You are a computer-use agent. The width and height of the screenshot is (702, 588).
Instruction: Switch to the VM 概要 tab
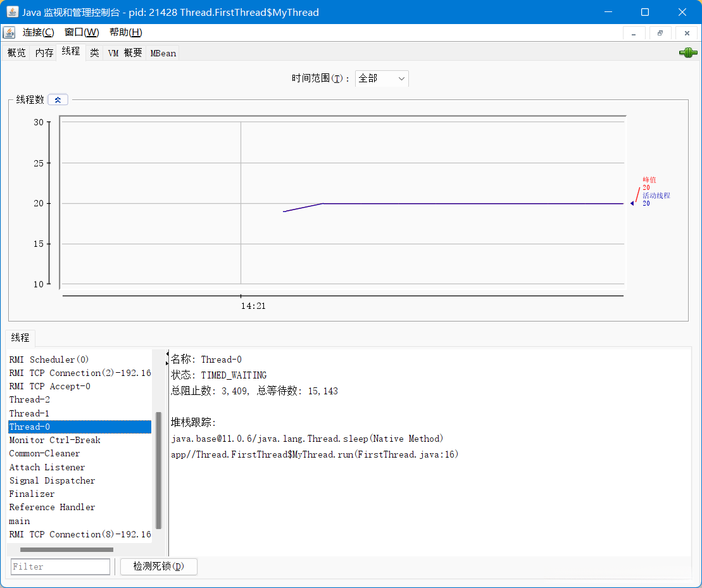(125, 53)
